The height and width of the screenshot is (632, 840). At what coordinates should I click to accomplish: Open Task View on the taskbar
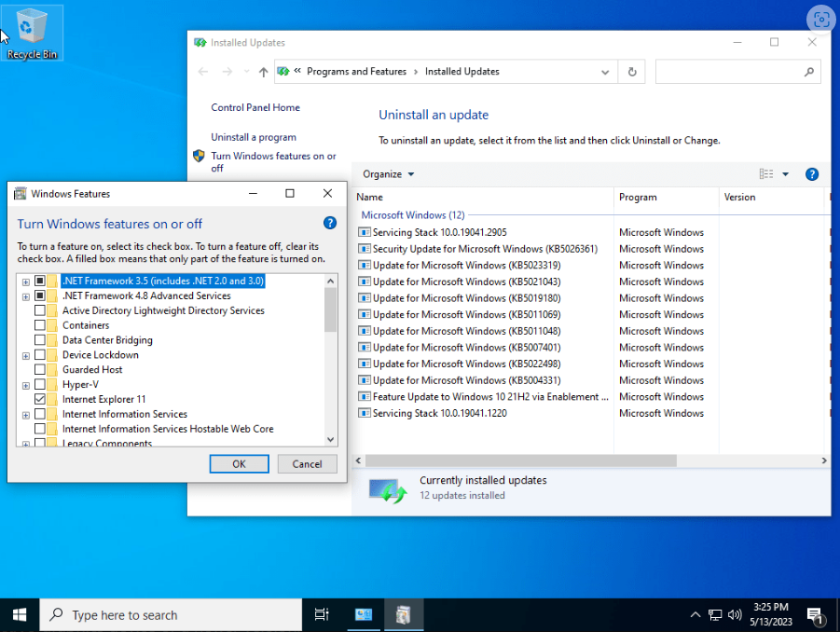[x=322, y=615]
